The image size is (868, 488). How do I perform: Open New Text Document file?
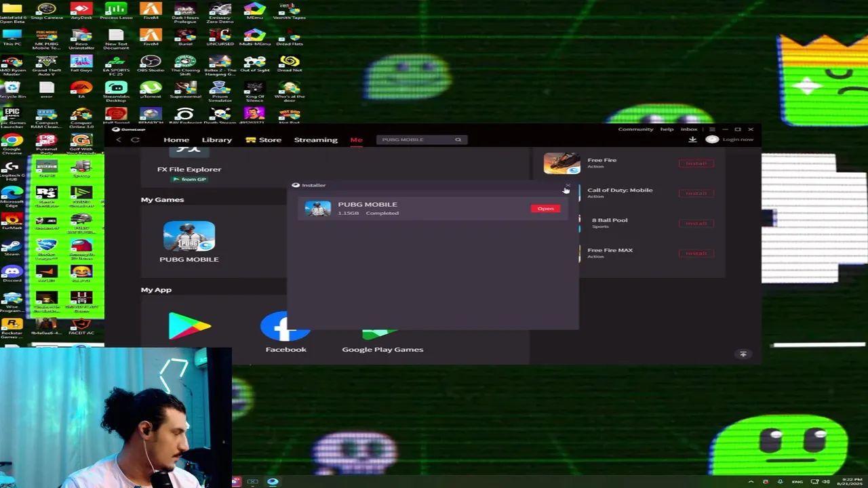116,39
